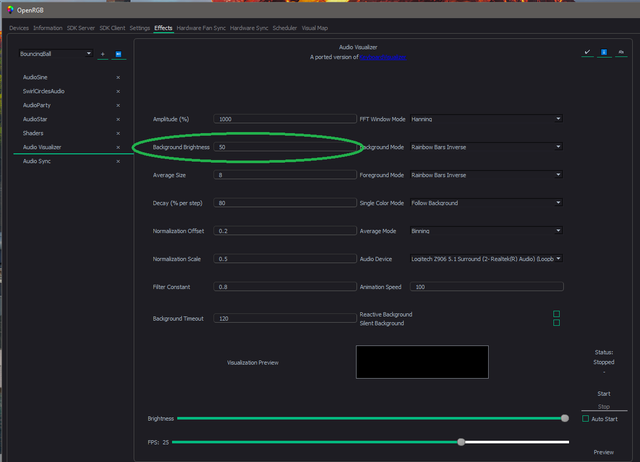This screenshot has height=462, width=640.
Task: Select the Audio Visualizer effect in the list
Action: pos(42,147)
